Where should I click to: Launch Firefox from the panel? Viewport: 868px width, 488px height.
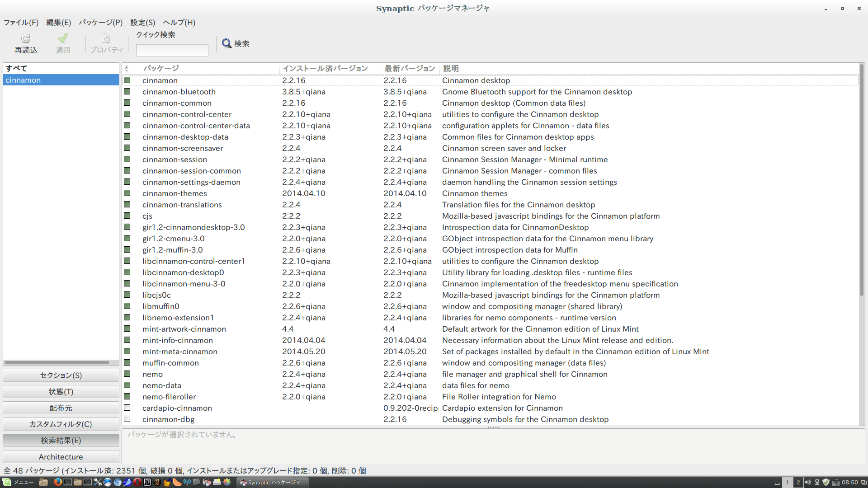pyautogui.click(x=58, y=482)
